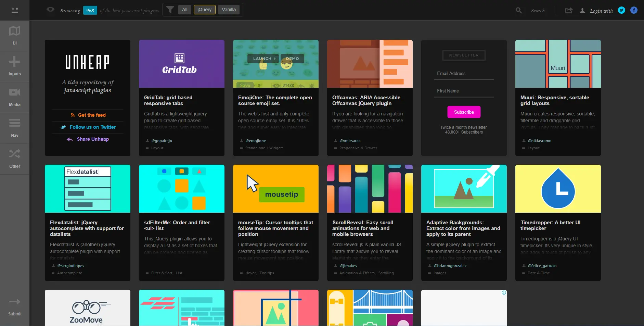This screenshot has height=326, width=644.
Task: Open the Inputs category in sidebar
Action: (x=15, y=66)
